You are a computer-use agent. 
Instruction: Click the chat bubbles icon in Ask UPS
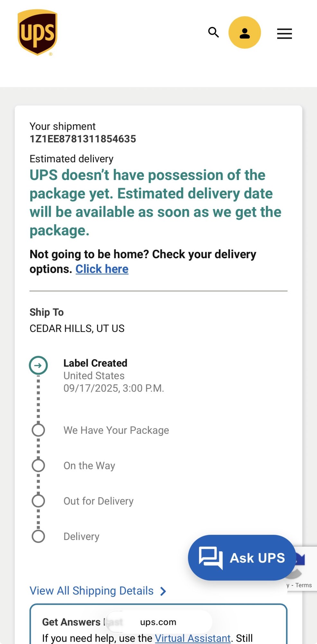[x=211, y=558]
